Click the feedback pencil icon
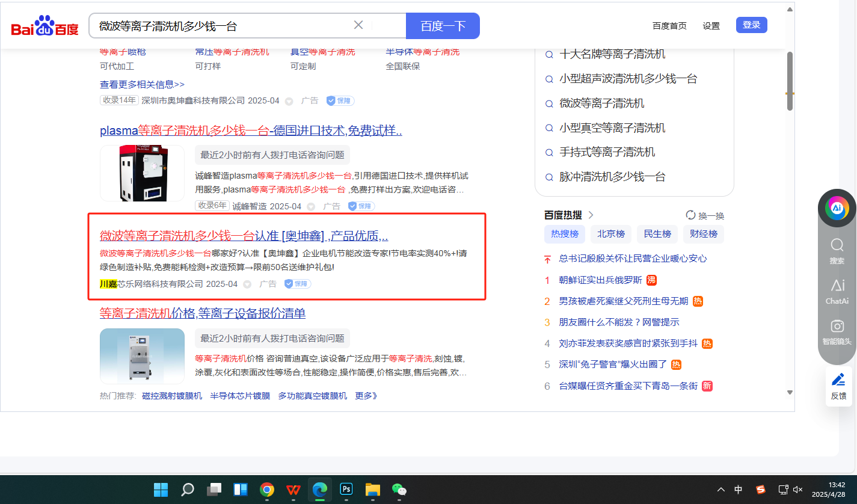Viewport: 857px width, 504px height. pos(838,386)
